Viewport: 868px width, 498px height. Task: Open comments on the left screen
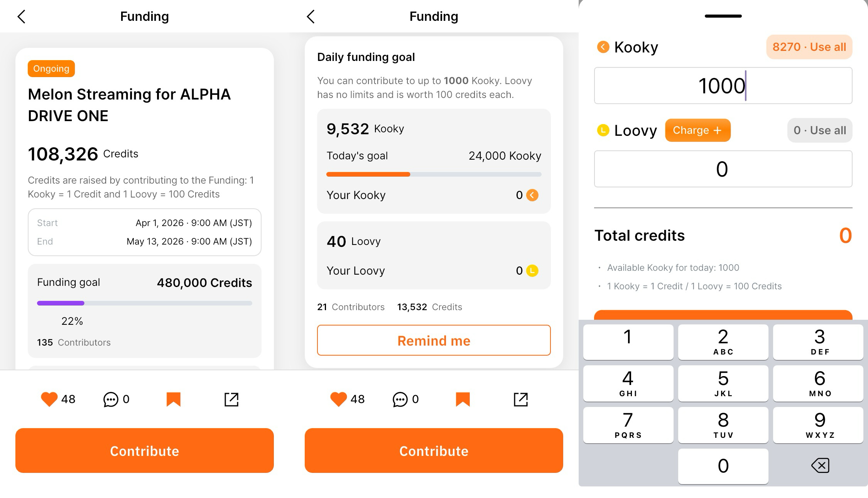111,399
